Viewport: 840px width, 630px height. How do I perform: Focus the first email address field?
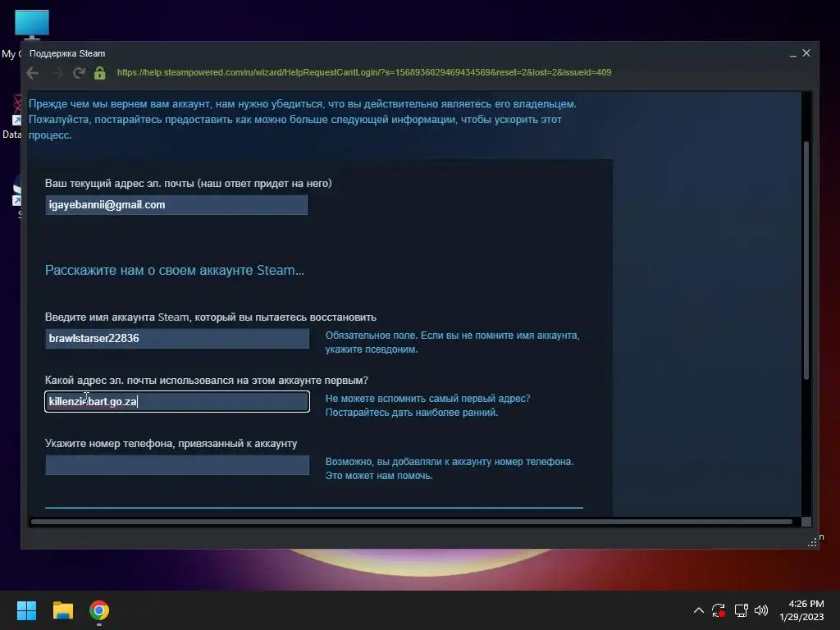coord(177,402)
